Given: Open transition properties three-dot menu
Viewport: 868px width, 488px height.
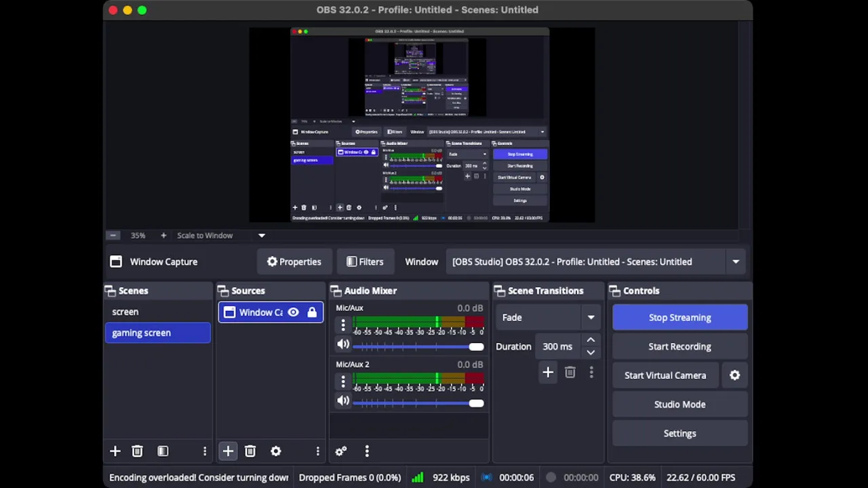Looking at the screenshot, I should [x=591, y=372].
